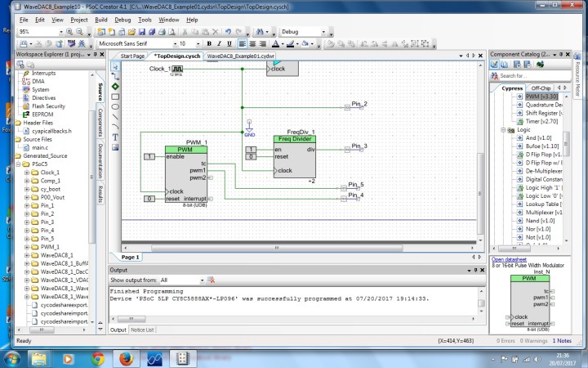This screenshot has height=368, width=588.
Task: Zoom in on the schematic
Action: (x=69, y=32)
